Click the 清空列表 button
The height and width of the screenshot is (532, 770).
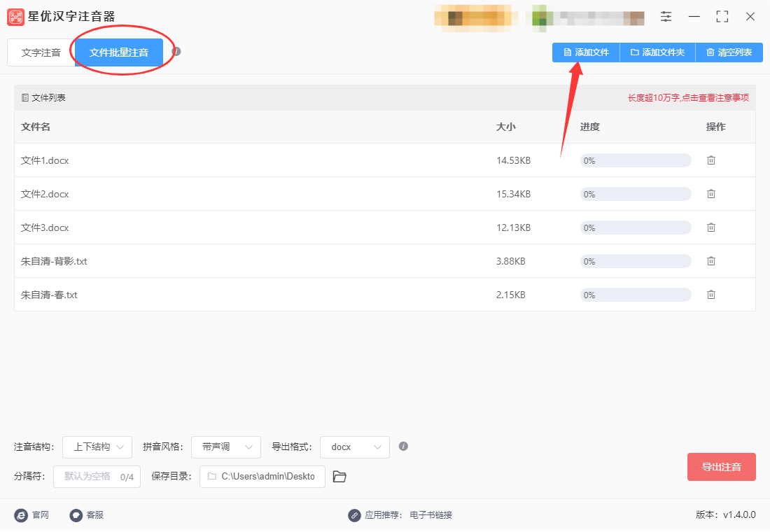[729, 52]
